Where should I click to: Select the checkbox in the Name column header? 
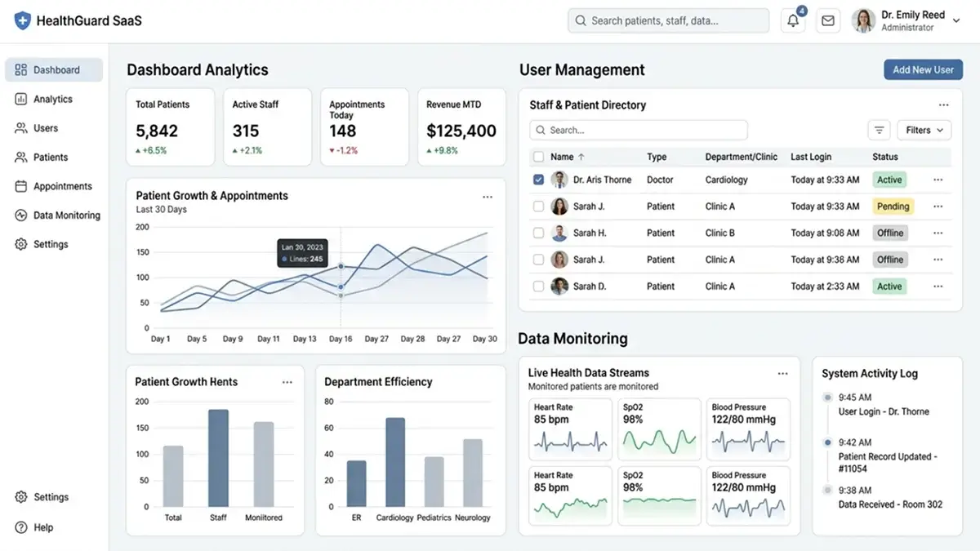pyautogui.click(x=538, y=156)
